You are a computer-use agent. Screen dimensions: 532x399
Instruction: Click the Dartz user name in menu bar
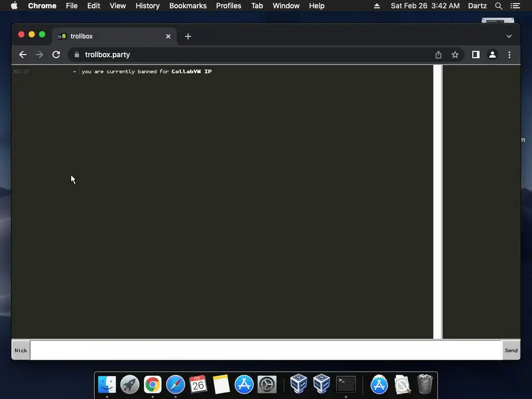[477, 6]
